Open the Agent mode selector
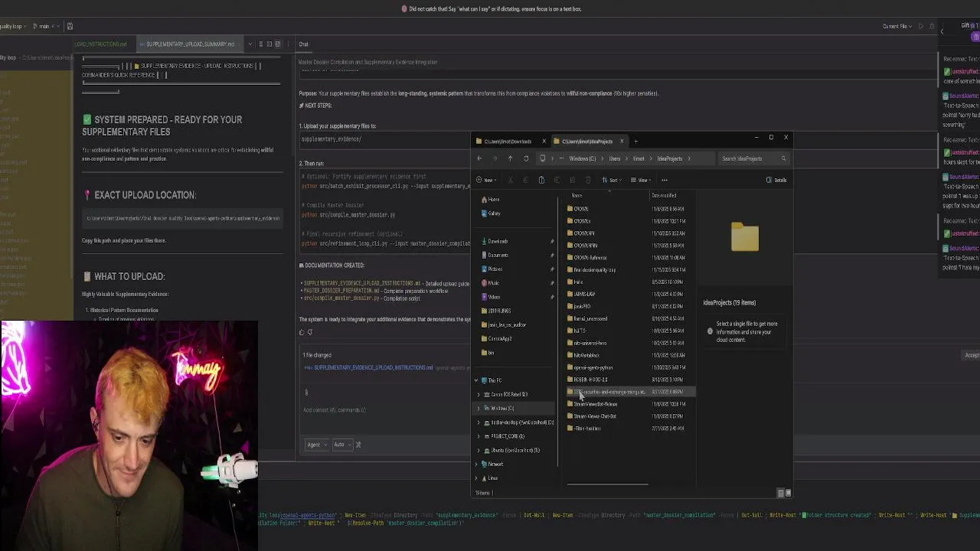 point(316,445)
